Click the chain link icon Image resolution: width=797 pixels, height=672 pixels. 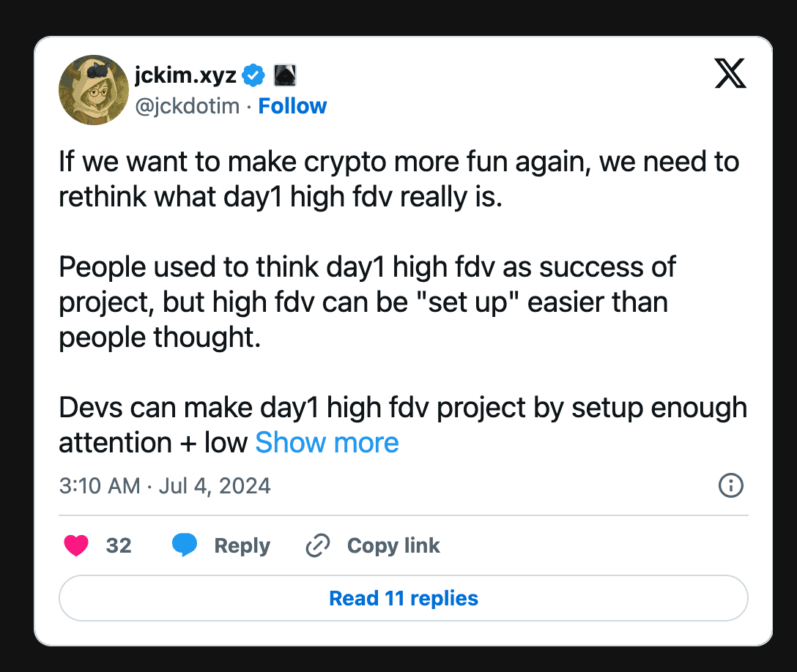tap(317, 545)
